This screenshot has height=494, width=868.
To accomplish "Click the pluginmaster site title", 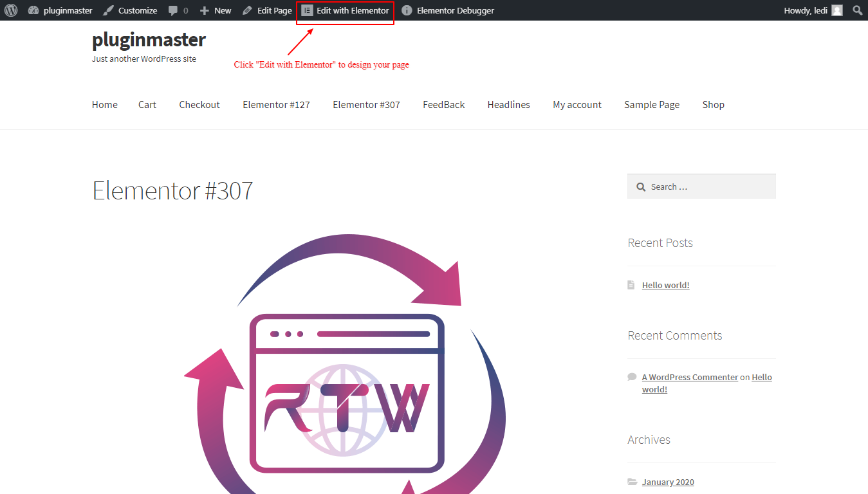I will 149,39.
